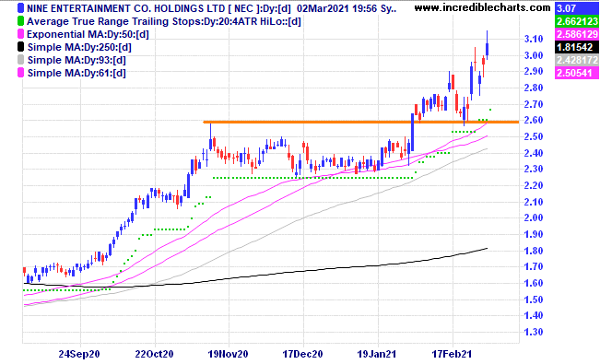Click the green ATR Trailing Stops swatch
600x364 pixels.
tap(20, 21)
